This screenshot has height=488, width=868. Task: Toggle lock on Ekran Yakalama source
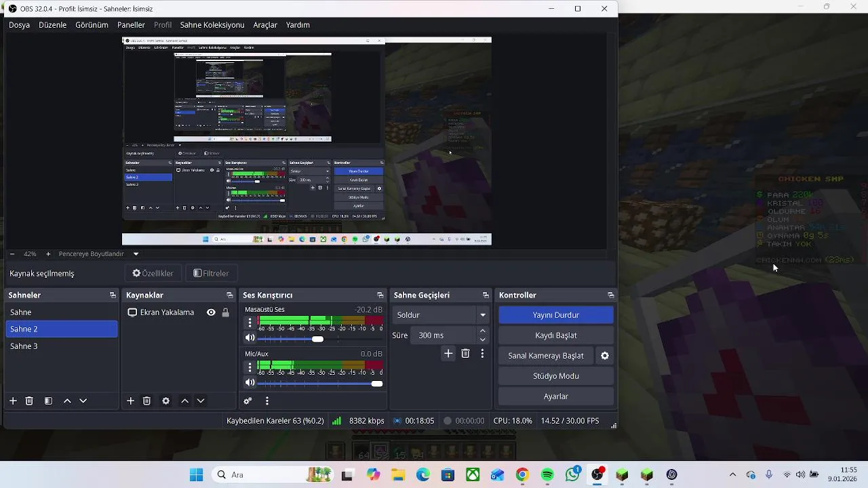(226, 312)
